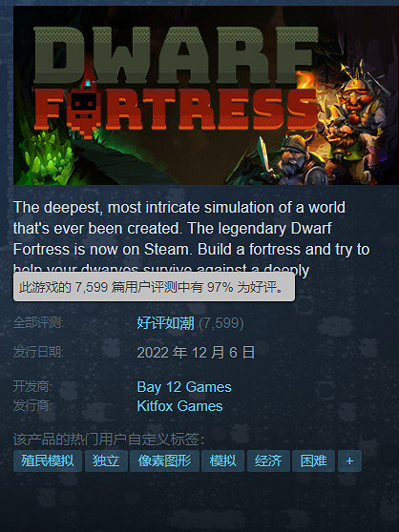
Task: Click the 2022 年 12 月 6 日 release date
Action: (196, 353)
